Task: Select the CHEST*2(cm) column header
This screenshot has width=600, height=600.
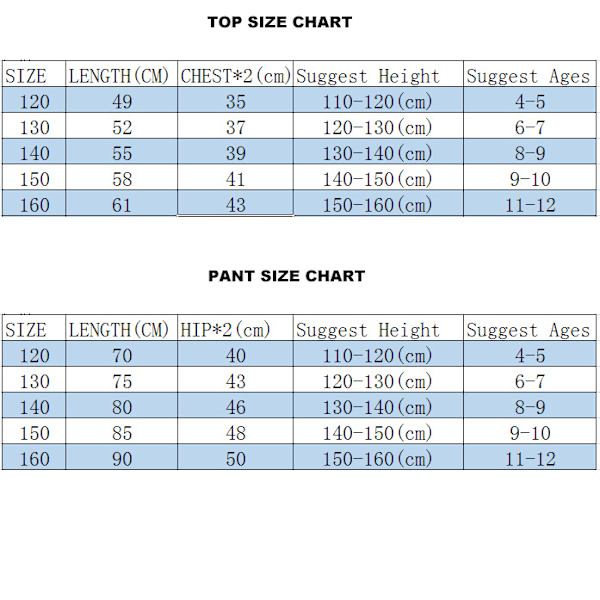Action: [x=235, y=73]
